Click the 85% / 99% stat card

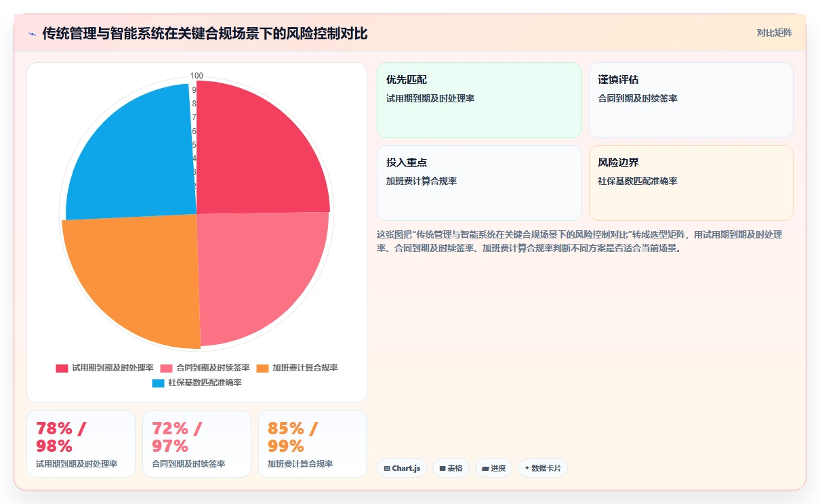pyautogui.click(x=312, y=444)
